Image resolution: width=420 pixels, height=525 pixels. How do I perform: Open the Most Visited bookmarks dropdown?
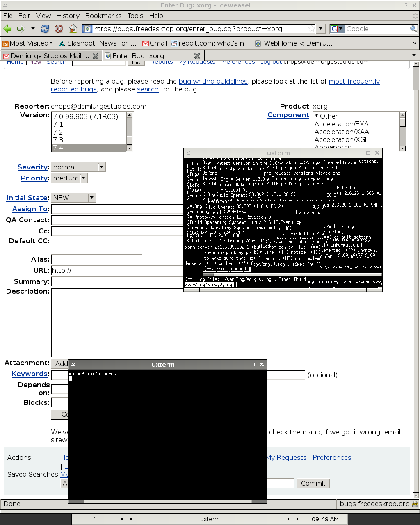tap(51, 43)
